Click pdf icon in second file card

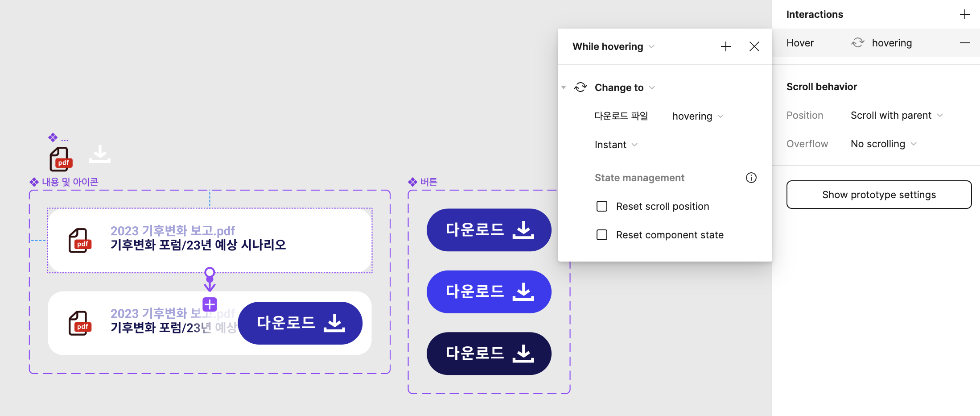click(80, 323)
